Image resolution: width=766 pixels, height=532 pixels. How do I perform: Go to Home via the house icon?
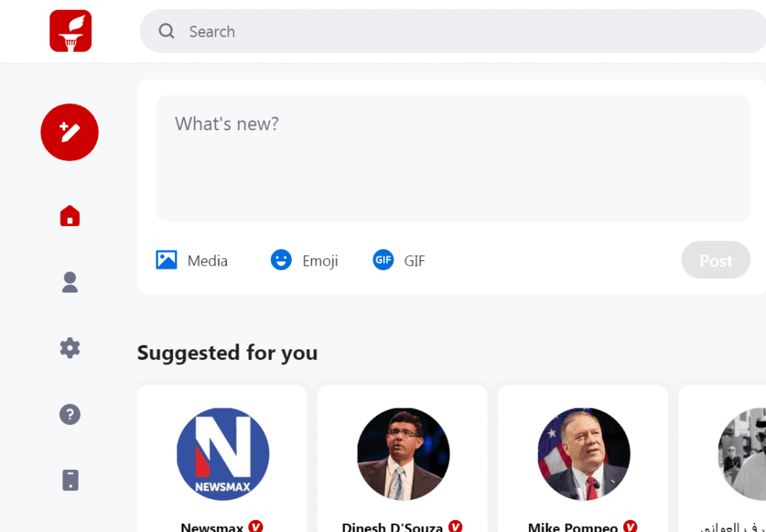point(70,215)
